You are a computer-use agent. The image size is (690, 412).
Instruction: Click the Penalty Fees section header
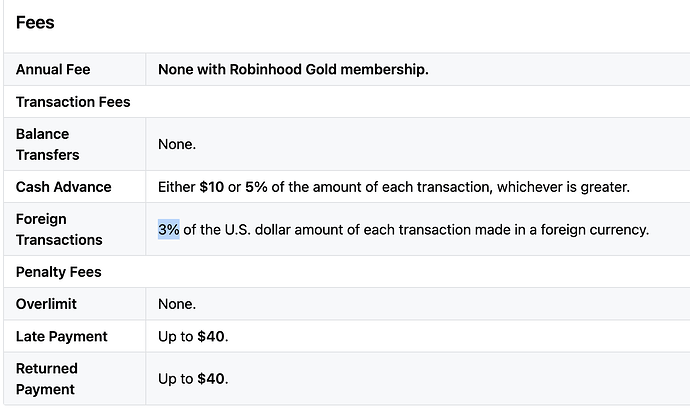pyautogui.click(x=59, y=272)
